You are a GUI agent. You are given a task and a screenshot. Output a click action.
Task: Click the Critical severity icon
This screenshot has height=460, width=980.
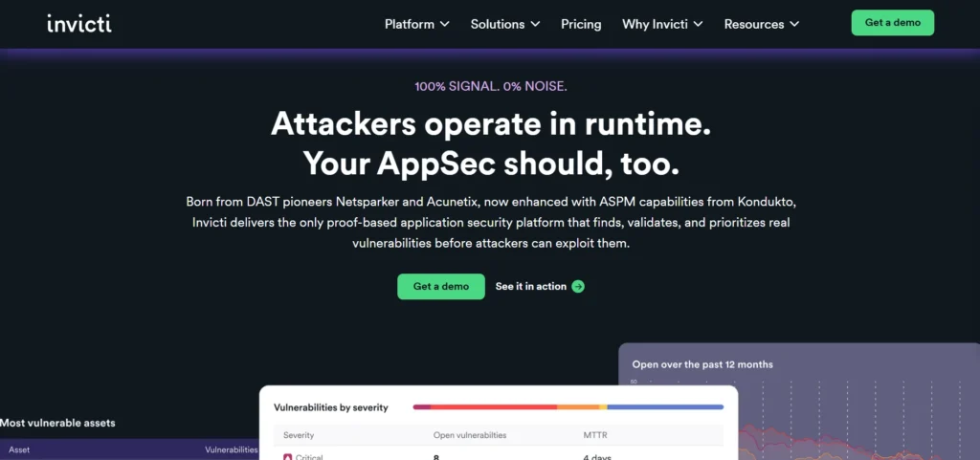[x=287, y=457]
